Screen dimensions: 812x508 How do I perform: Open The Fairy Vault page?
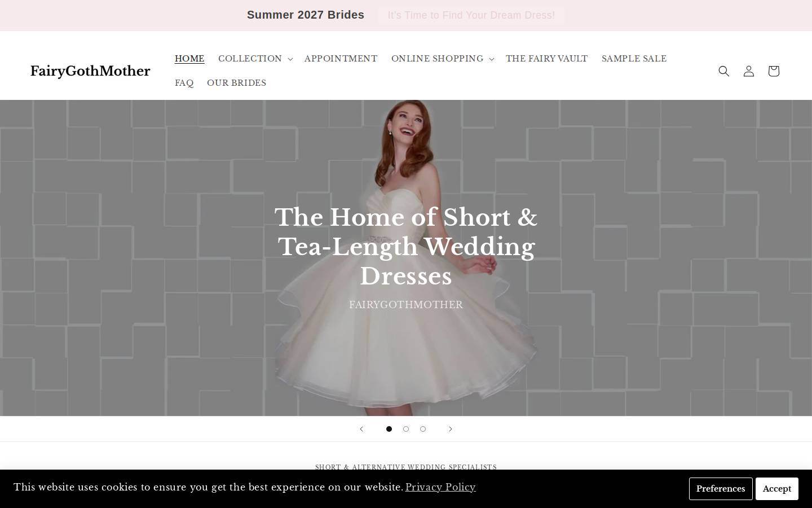(546, 59)
